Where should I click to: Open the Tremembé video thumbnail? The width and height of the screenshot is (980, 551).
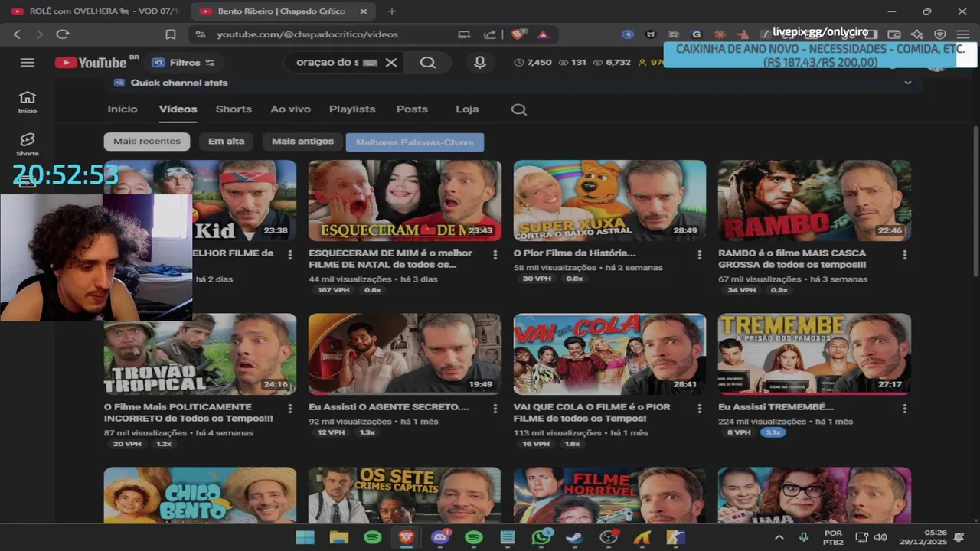click(815, 354)
